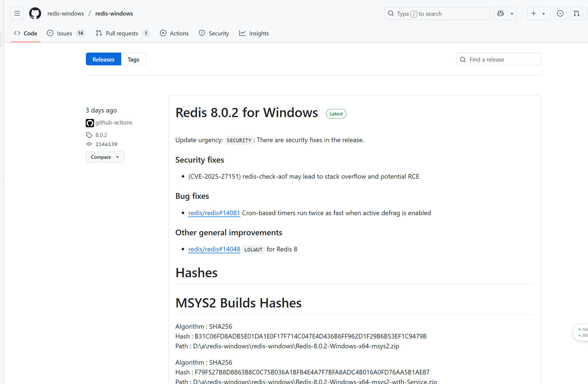Click the github-actions avatar icon
This screenshot has width=588, height=384.
90,123
